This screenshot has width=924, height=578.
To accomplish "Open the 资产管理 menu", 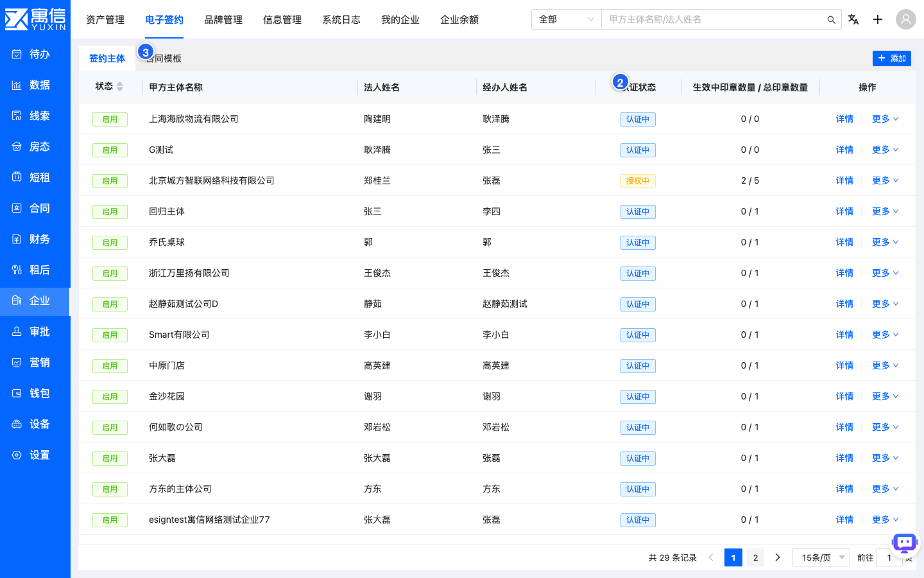I will click(x=105, y=20).
